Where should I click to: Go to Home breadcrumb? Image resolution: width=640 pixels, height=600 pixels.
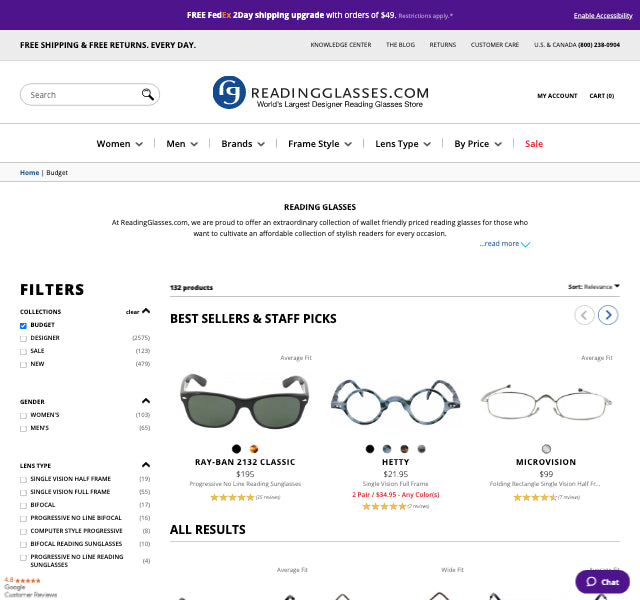pyautogui.click(x=29, y=173)
